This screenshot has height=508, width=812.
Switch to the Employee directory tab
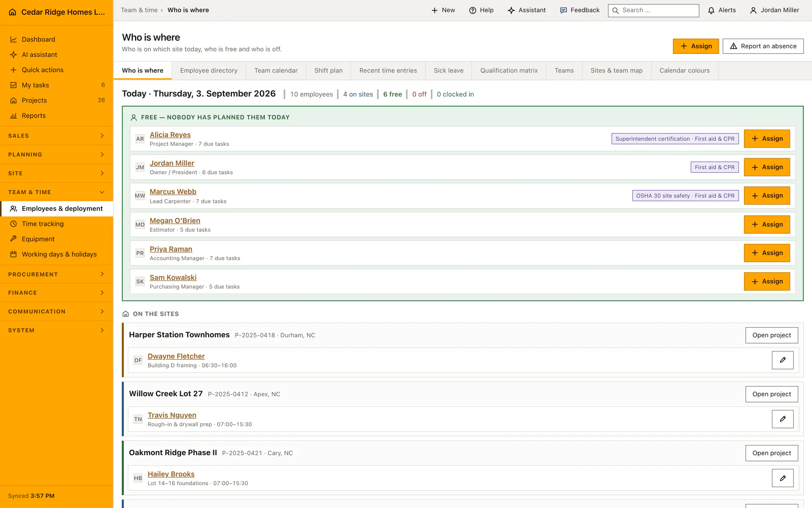point(209,71)
